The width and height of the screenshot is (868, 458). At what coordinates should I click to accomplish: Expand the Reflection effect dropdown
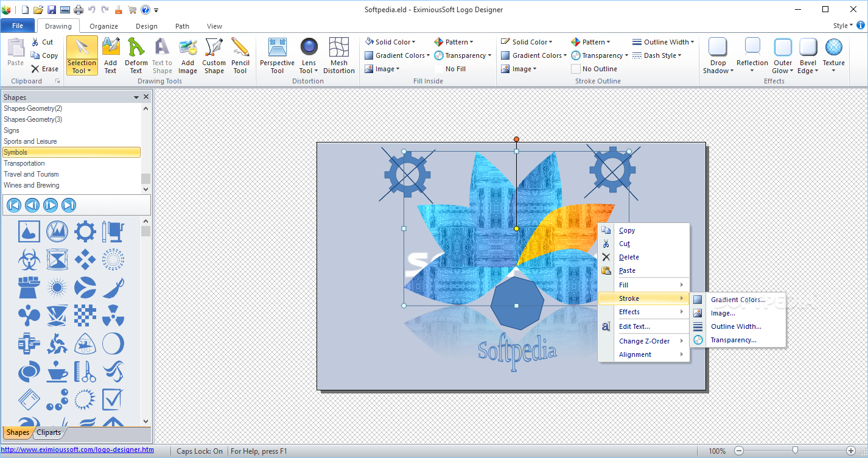click(x=752, y=56)
